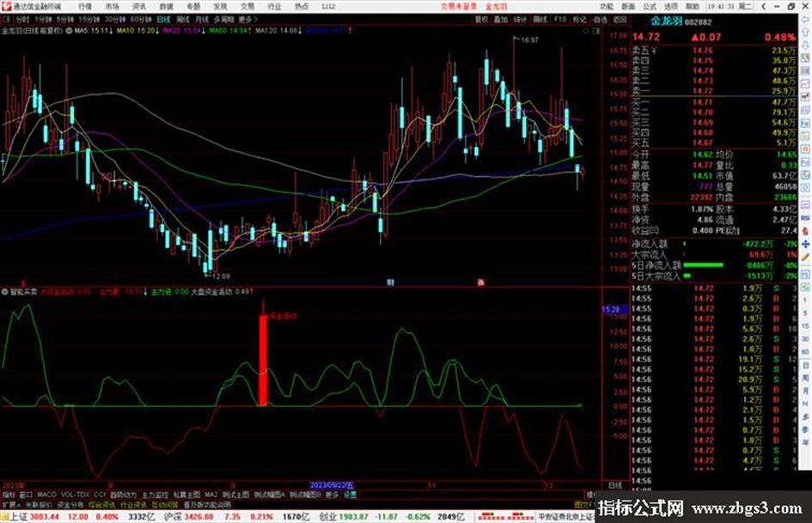Screen dimensions: 812x523
Task: Open the 帮助 menu
Action: [692, 6]
